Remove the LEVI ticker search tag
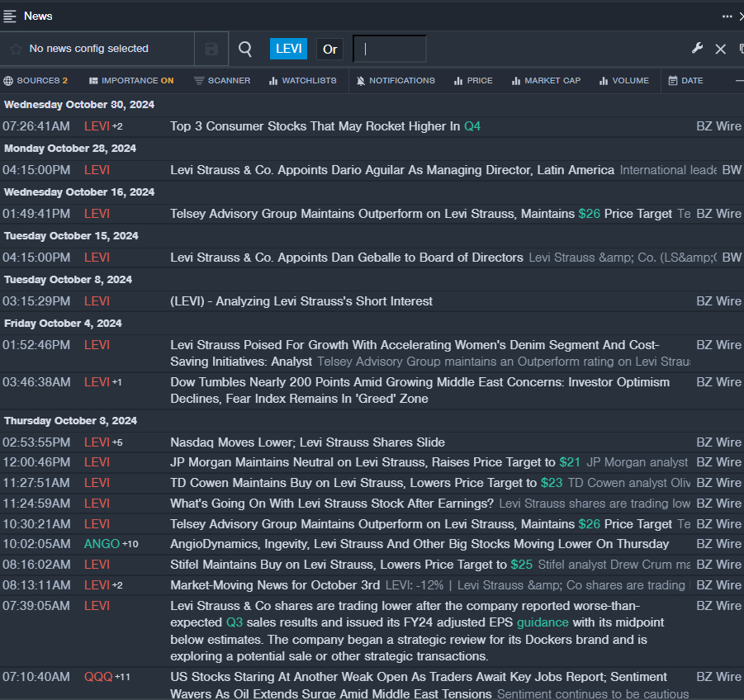The height and width of the screenshot is (700, 744). pos(288,49)
